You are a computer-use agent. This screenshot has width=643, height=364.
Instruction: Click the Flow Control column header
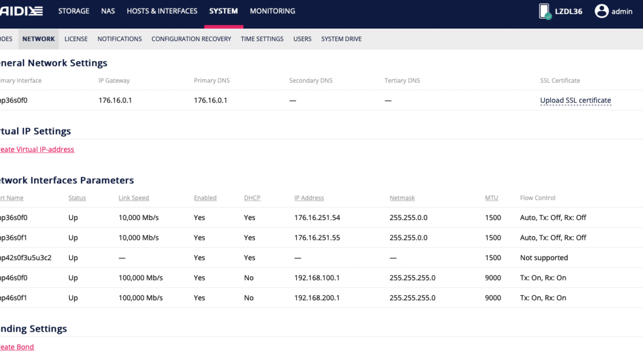537,198
